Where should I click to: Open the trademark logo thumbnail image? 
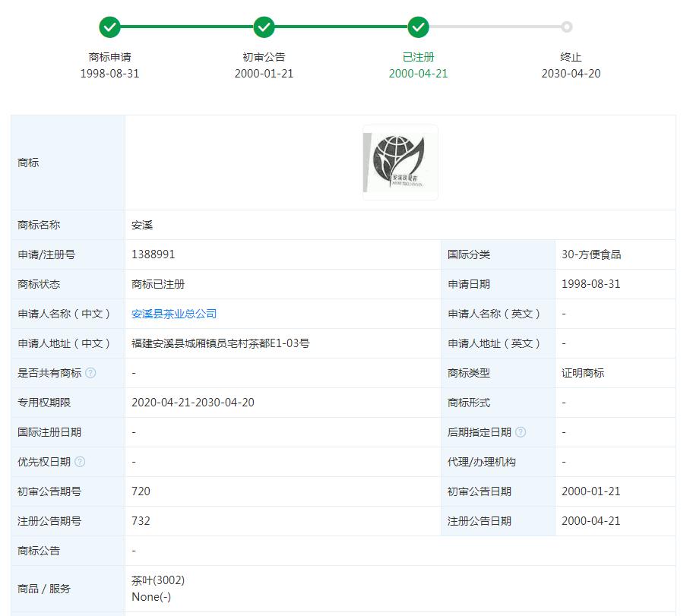tap(400, 163)
